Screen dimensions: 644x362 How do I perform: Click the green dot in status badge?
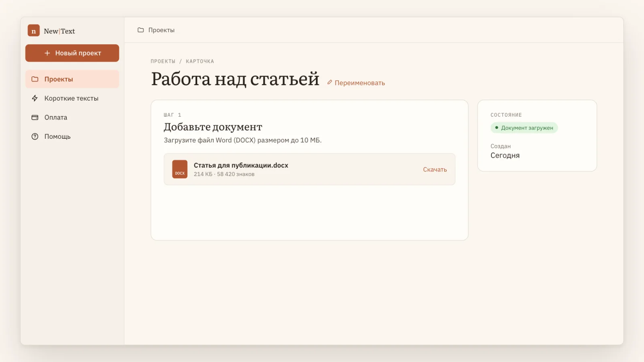coord(497,128)
